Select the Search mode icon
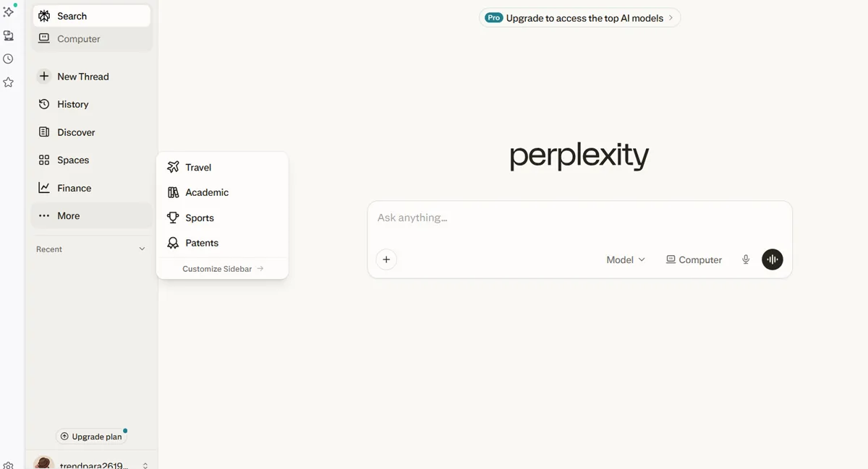868x469 pixels. pos(45,15)
